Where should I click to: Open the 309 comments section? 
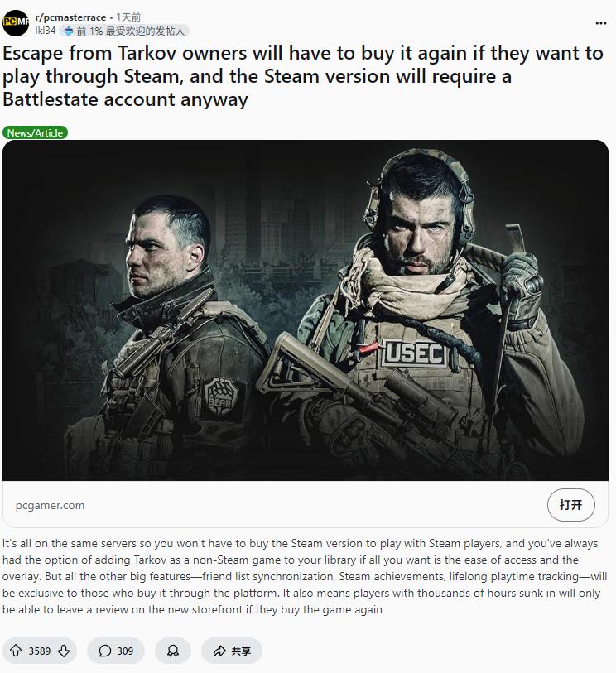point(116,651)
